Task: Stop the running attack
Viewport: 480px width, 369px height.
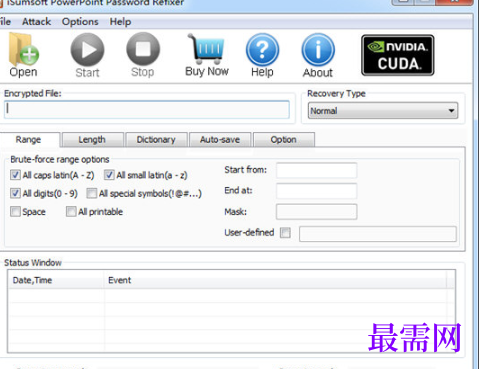Action: click(143, 55)
